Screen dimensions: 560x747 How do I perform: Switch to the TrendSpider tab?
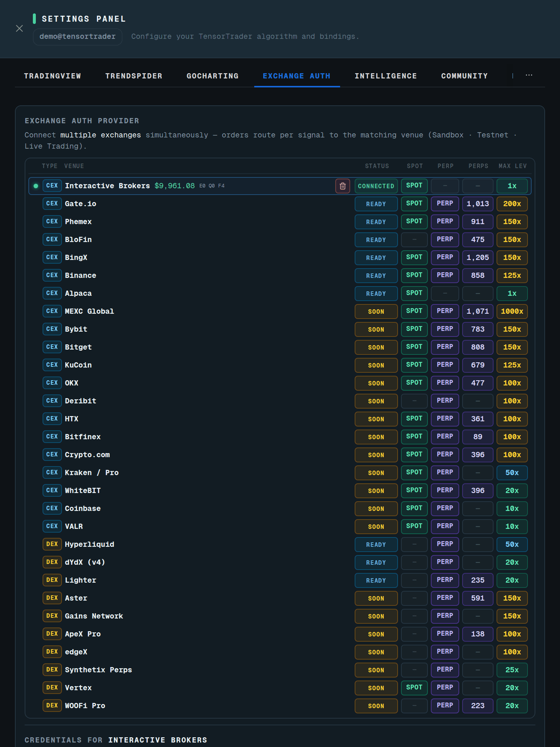[134, 76]
